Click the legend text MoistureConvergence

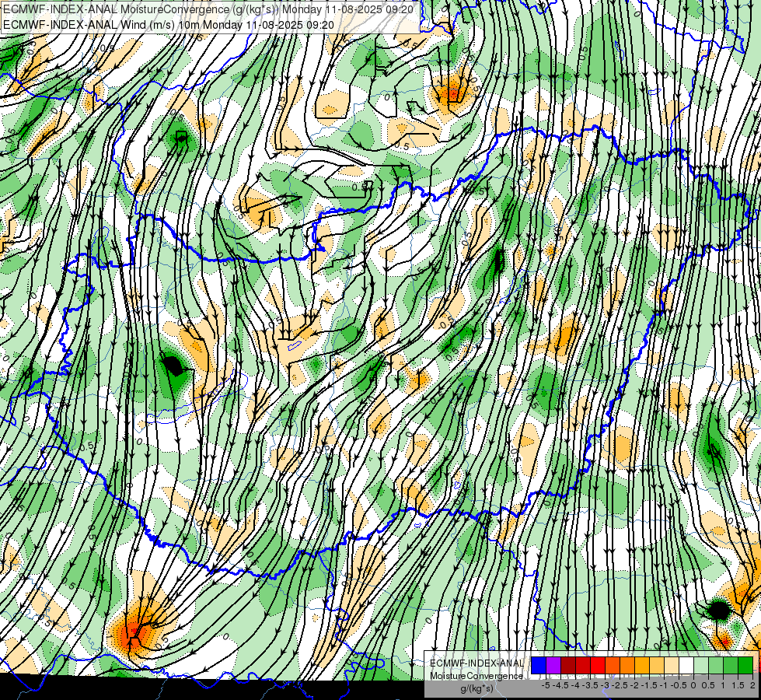(x=476, y=676)
